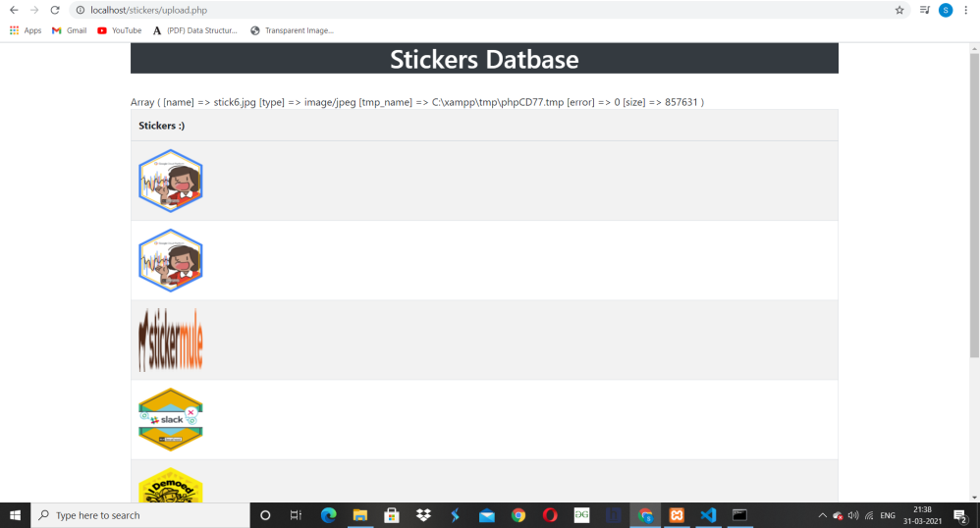Open Cortana circle icon on taskbar

(265, 515)
